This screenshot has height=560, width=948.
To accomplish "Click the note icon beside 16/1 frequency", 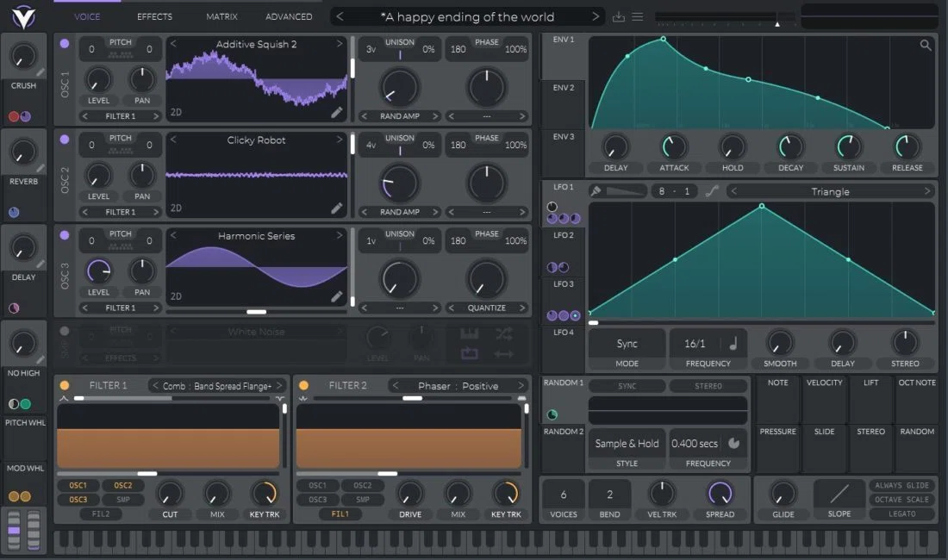I will coord(733,343).
